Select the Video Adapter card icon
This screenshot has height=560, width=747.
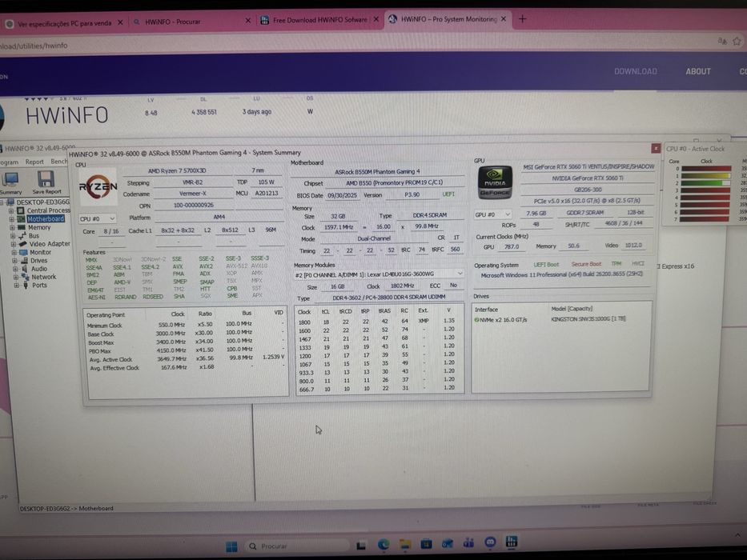click(23, 244)
